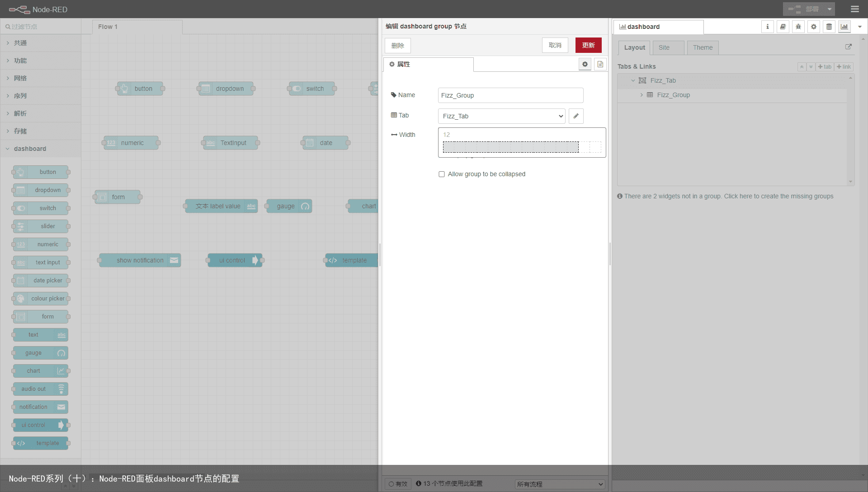Click the edit pencil icon next to Fizz_Tab
The height and width of the screenshot is (492, 868).
576,116
